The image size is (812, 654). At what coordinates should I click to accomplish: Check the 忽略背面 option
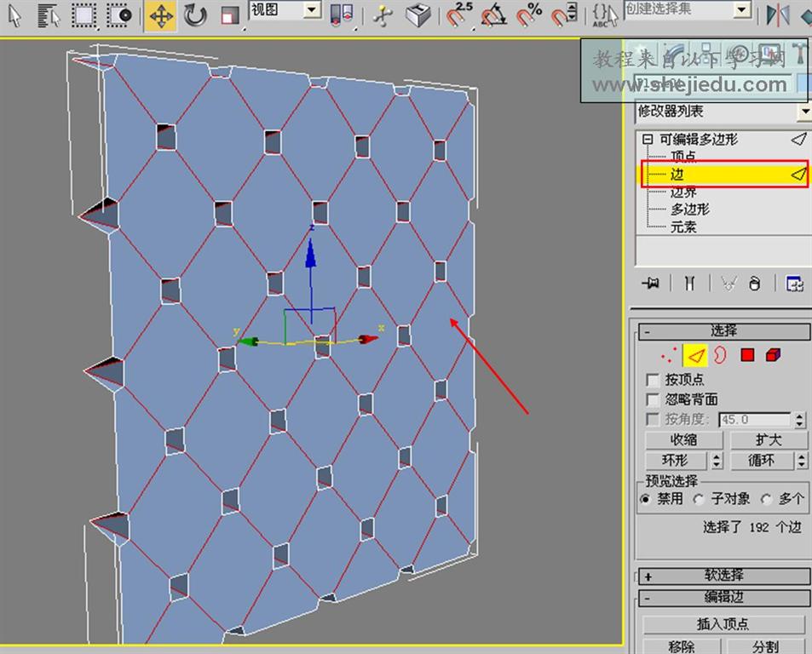pos(654,399)
